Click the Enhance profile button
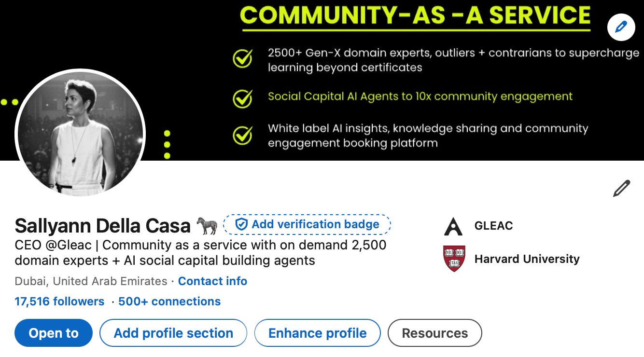Image resolution: width=644 pixels, height=357 pixels. point(318,333)
